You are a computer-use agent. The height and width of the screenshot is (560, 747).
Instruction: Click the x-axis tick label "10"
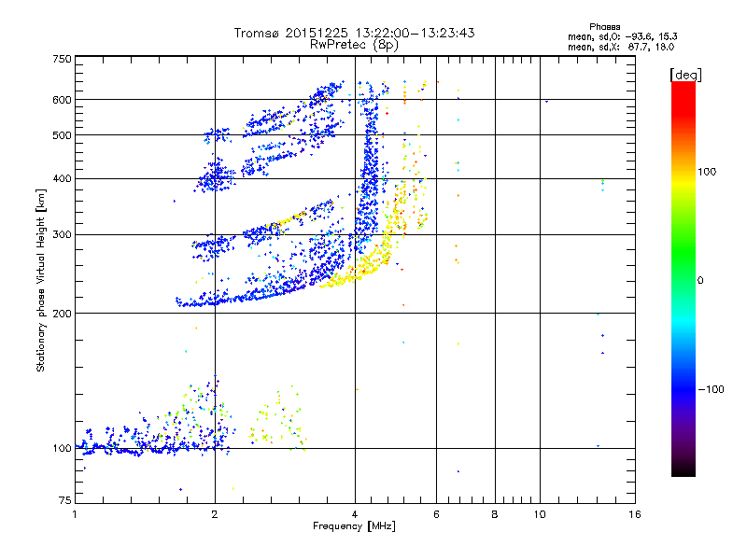pos(540,514)
